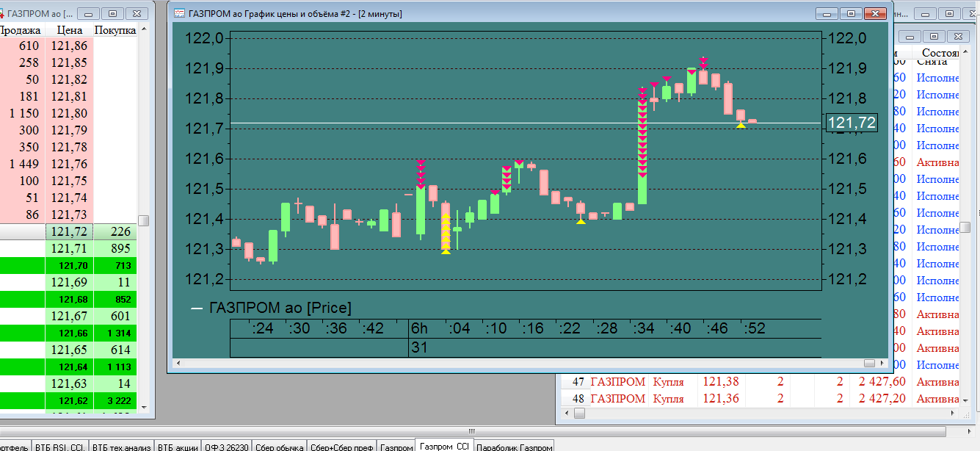980x451 pixels.
Task: Select best bid price 121,72 in order book
Action: [69, 232]
